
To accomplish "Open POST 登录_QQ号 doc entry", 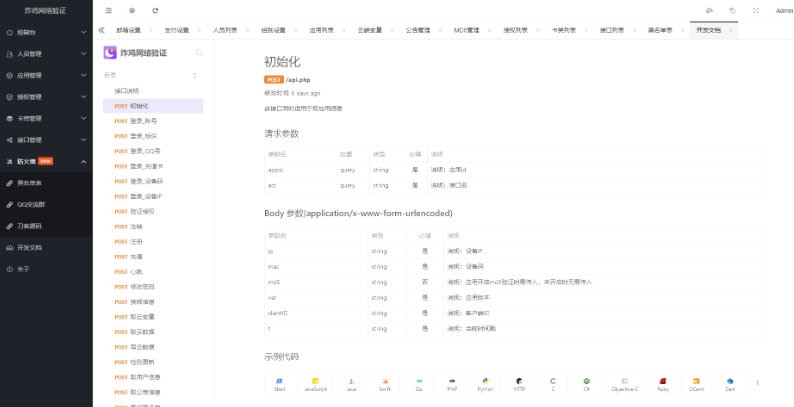I will point(153,151).
